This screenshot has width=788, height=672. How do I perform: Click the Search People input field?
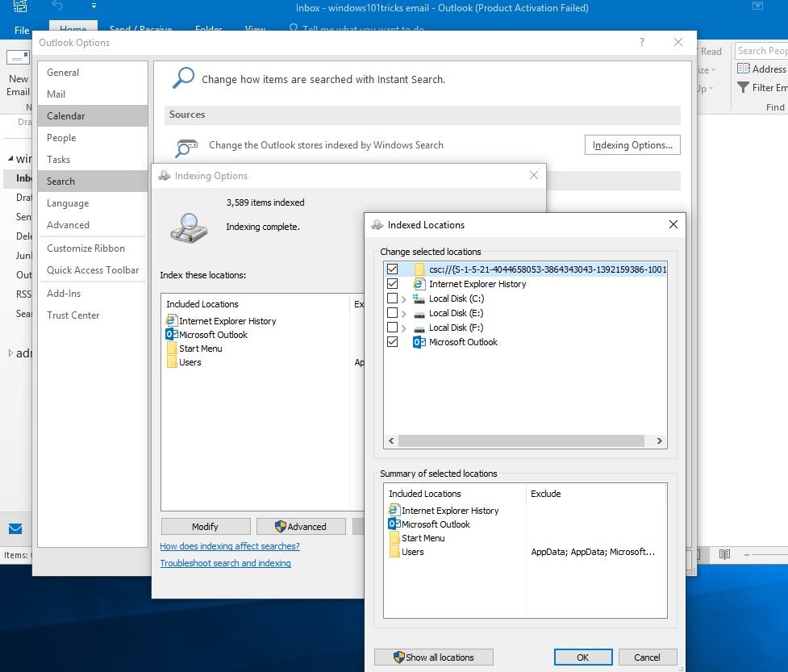[x=761, y=51]
